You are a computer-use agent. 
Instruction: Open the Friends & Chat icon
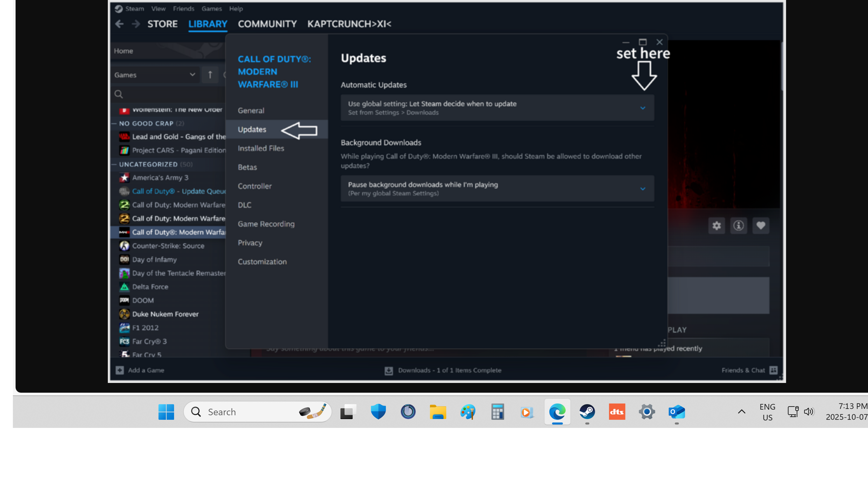pos(774,370)
